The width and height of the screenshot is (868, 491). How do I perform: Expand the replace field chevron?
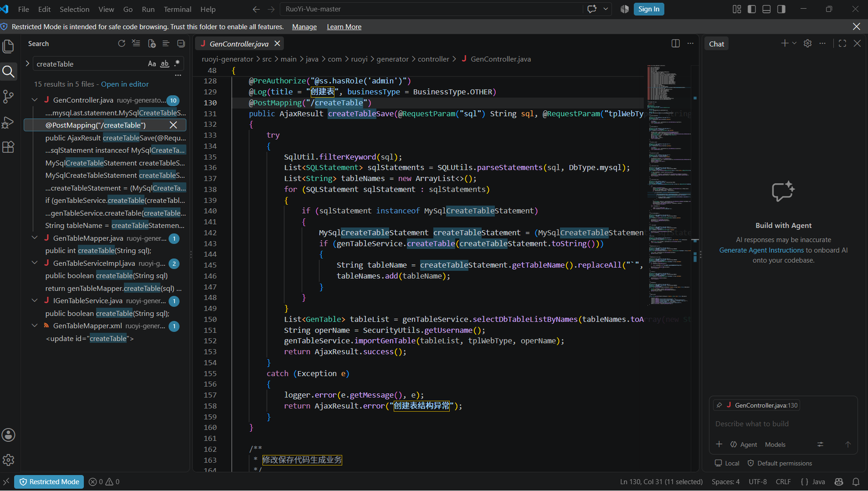(28, 64)
